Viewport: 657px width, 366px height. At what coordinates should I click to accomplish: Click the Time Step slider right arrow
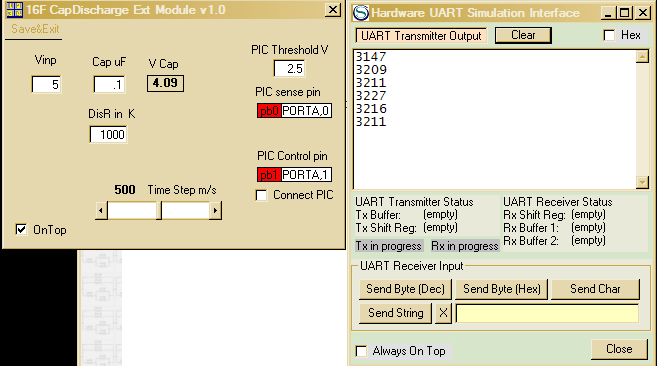pos(215,210)
